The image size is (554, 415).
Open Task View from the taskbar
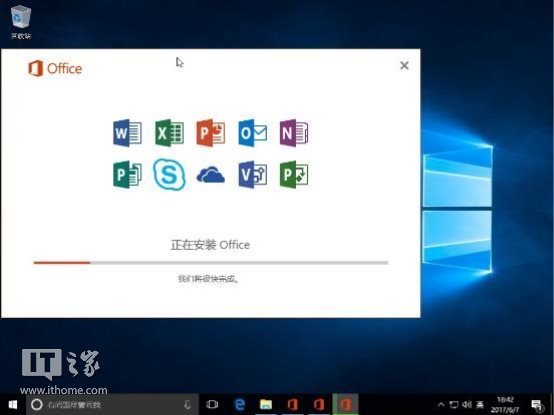(x=212, y=404)
